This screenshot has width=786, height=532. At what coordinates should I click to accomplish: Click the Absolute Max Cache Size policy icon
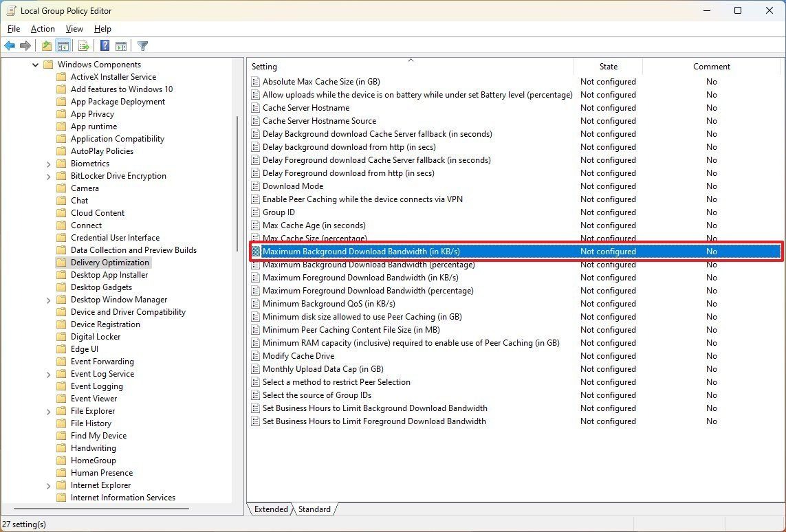pos(256,82)
